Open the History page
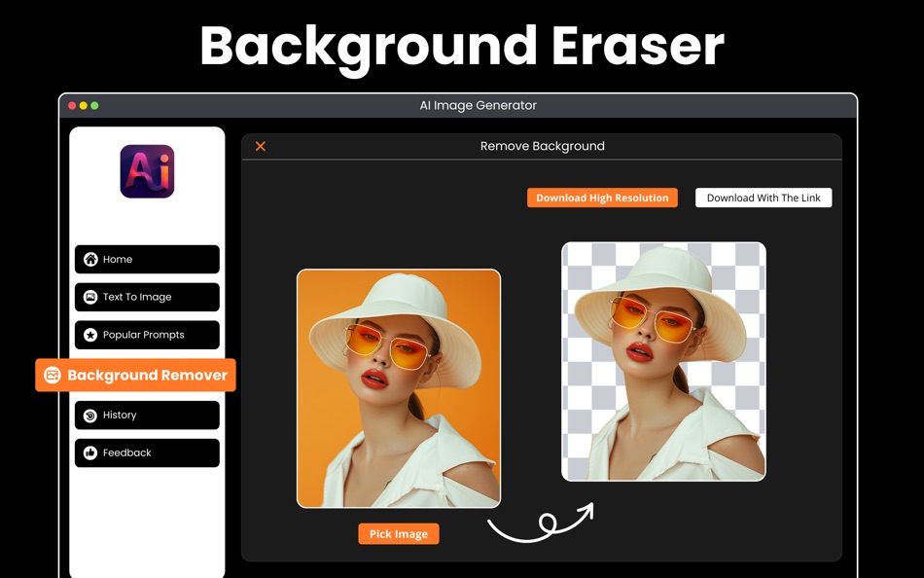This screenshot has height=578, width=924. pyautogui.click(x=147, y=415)
